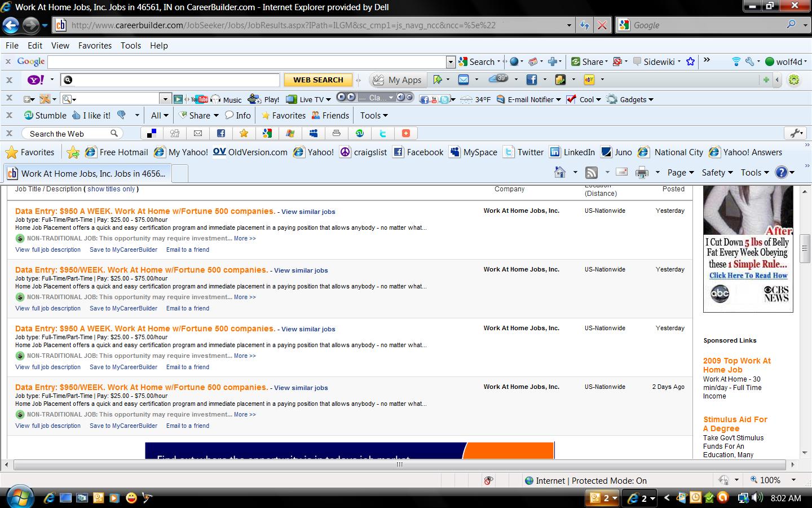Open the command bar Tools dropdown
Viewport: 812px width, 508px height.
[x=754, y=172]
